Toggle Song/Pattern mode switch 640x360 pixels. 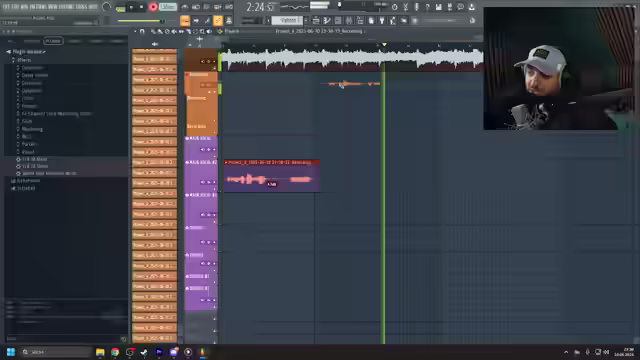tap(120, 7)
